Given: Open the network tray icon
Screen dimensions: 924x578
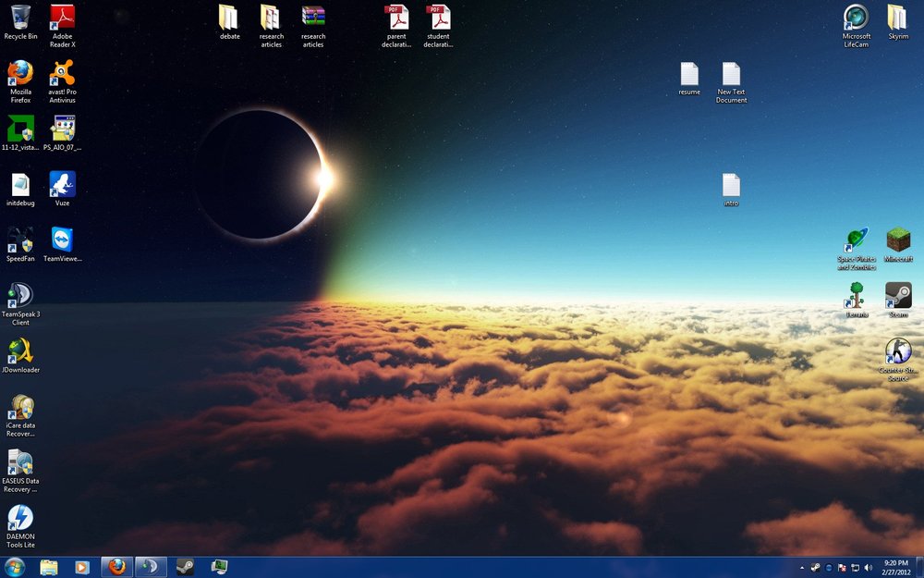Looking at the screenshot, I should pos(855,568).
